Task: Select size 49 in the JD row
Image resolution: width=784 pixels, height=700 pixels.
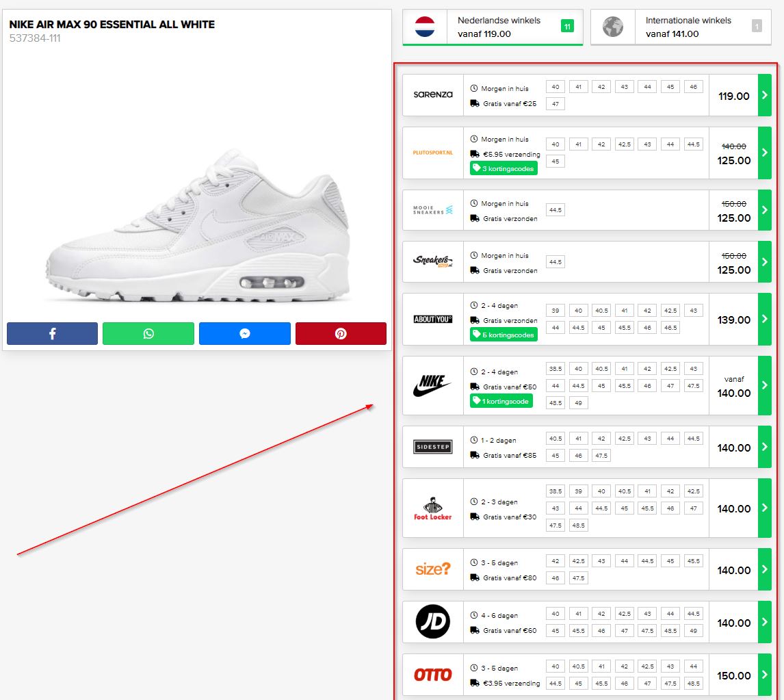Action: click(694, 630)
